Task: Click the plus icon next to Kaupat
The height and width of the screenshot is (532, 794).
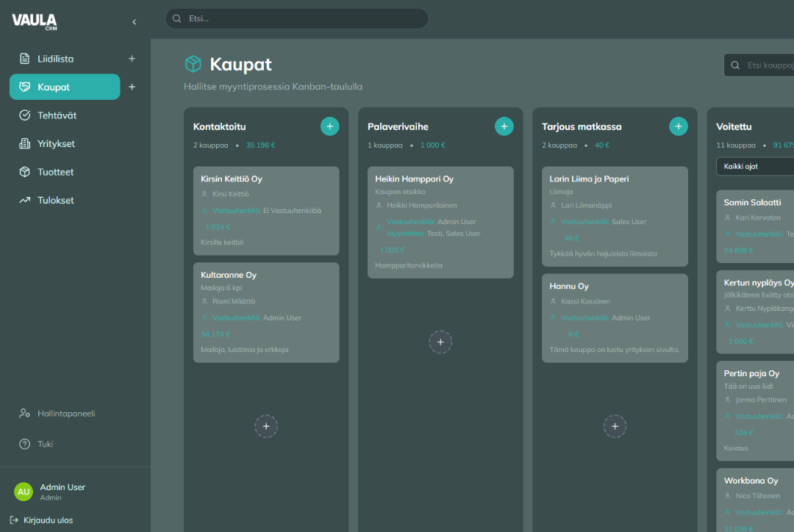Action: (x=132, y=87)
